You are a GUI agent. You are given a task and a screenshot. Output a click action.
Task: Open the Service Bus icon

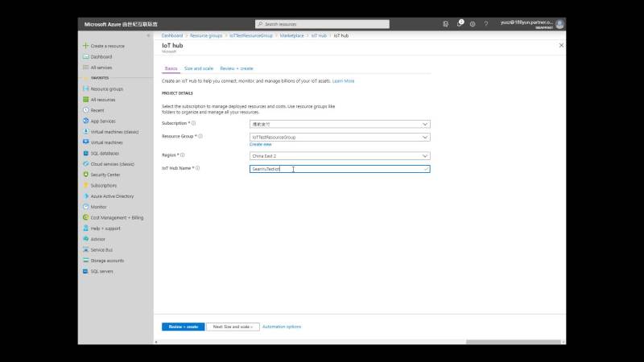(x=85, y=249)
